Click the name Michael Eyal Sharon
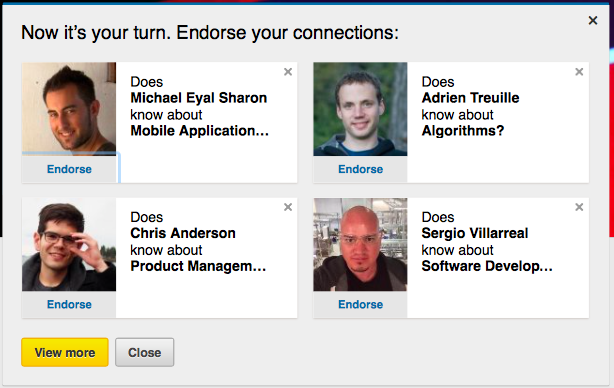The image size is (614, 388). 199,98
